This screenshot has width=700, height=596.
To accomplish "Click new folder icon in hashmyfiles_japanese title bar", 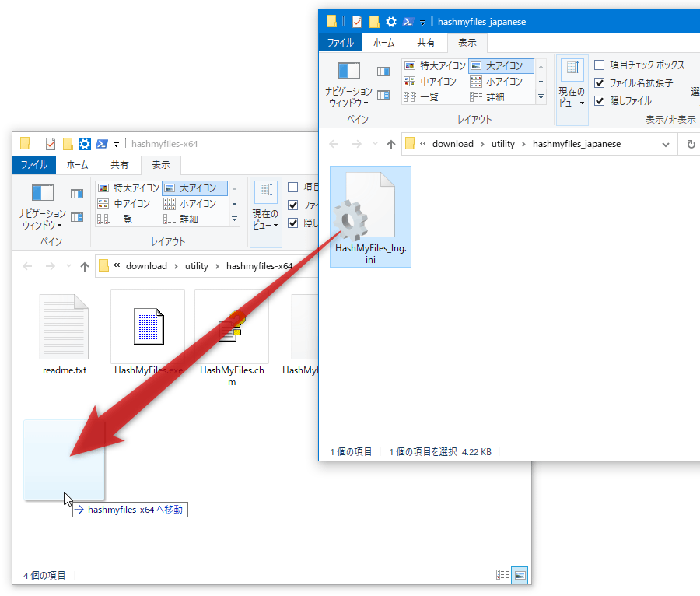I will coord(374,22).
